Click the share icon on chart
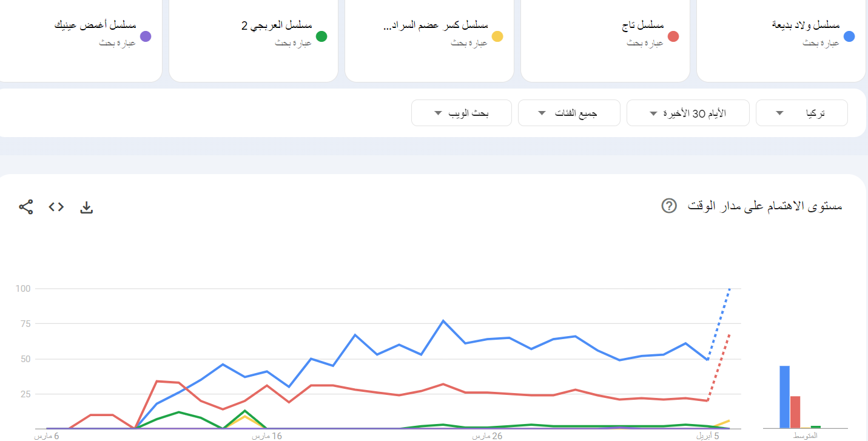 (x=25, y=207)
